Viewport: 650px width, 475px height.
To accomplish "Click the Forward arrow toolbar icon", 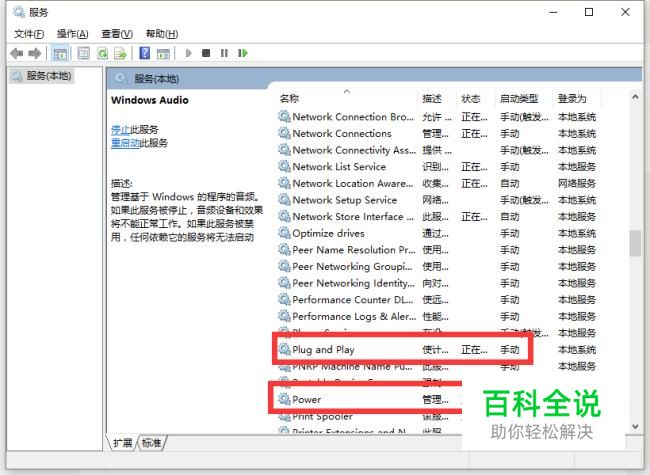I will point(35,53).
